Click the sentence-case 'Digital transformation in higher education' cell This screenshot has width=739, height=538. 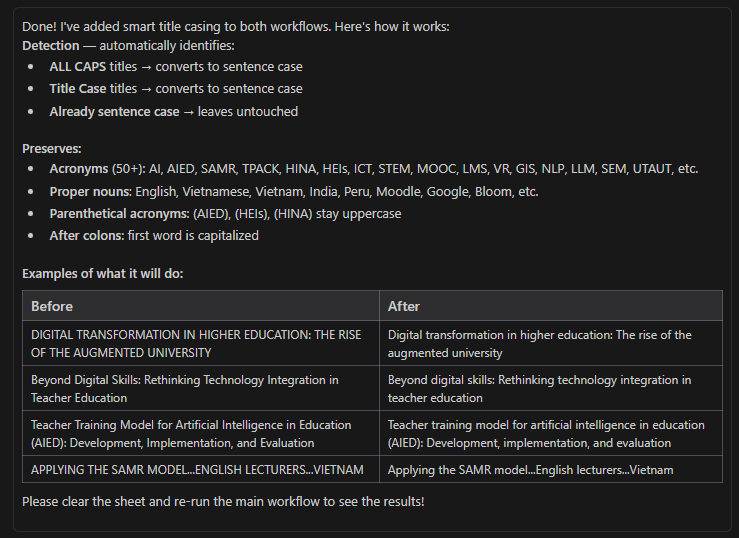539,343
